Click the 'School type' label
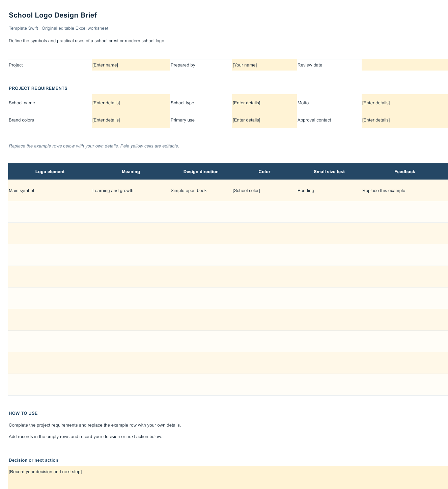 pos(183,103)
